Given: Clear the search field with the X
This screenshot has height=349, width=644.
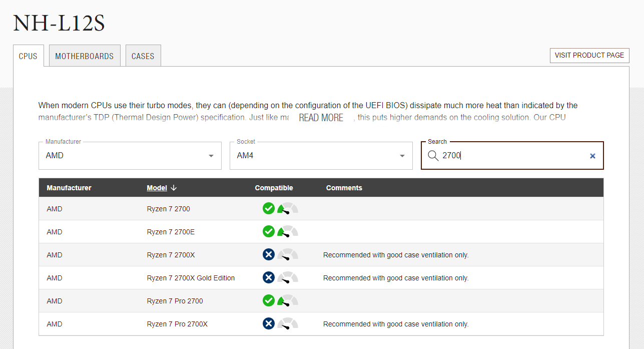Looking at the screenshot, I should point(592,156).
